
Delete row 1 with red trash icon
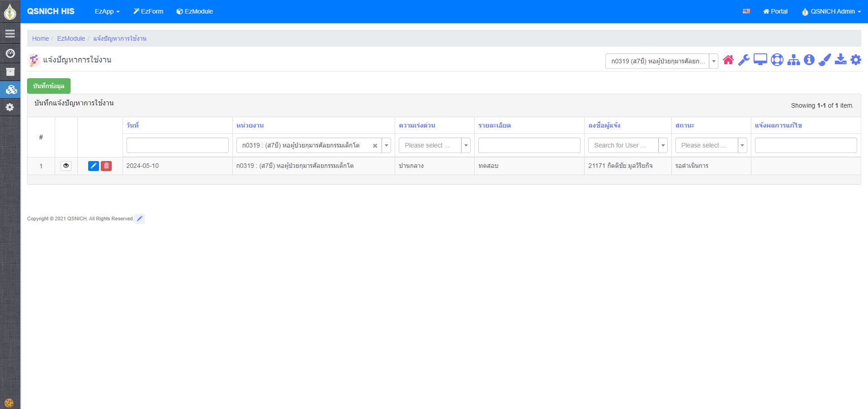pyautogui.click(x=106, y=166)
